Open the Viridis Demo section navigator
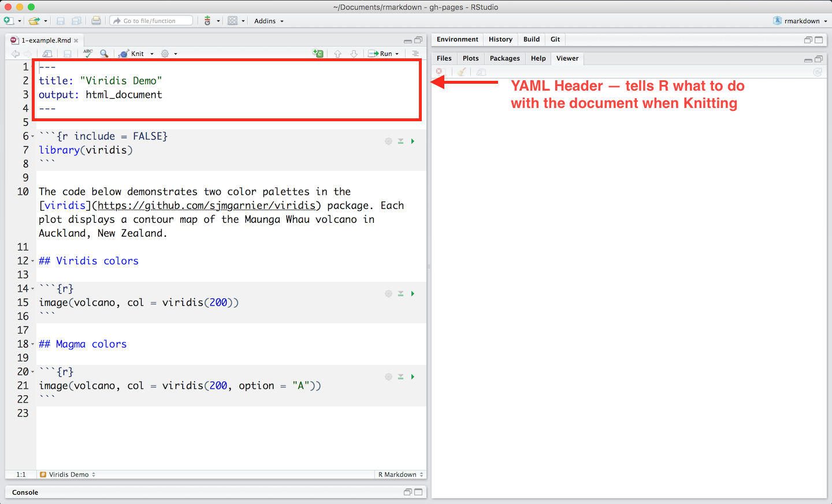The image size is (832, 504). click(68, 475)
